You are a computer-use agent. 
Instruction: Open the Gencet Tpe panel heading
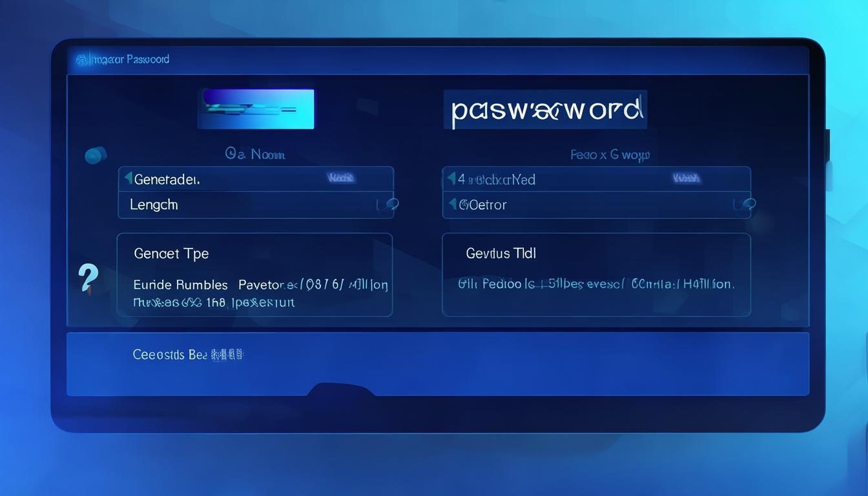point(171,254)
